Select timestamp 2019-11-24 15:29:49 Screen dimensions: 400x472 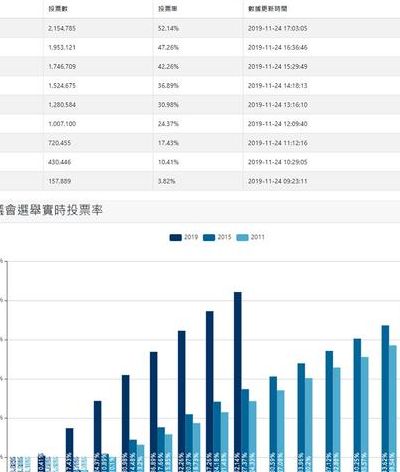point(277,67)
